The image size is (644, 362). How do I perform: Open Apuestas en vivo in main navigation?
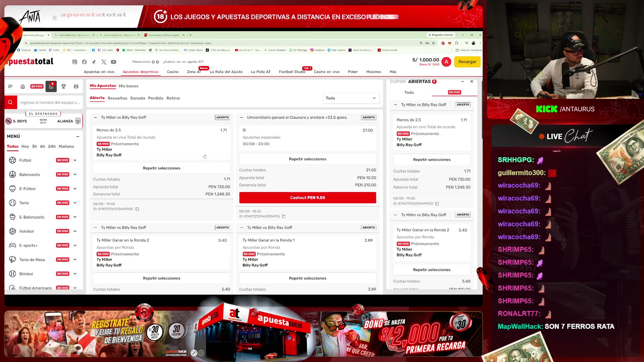[x=99, y=72]
